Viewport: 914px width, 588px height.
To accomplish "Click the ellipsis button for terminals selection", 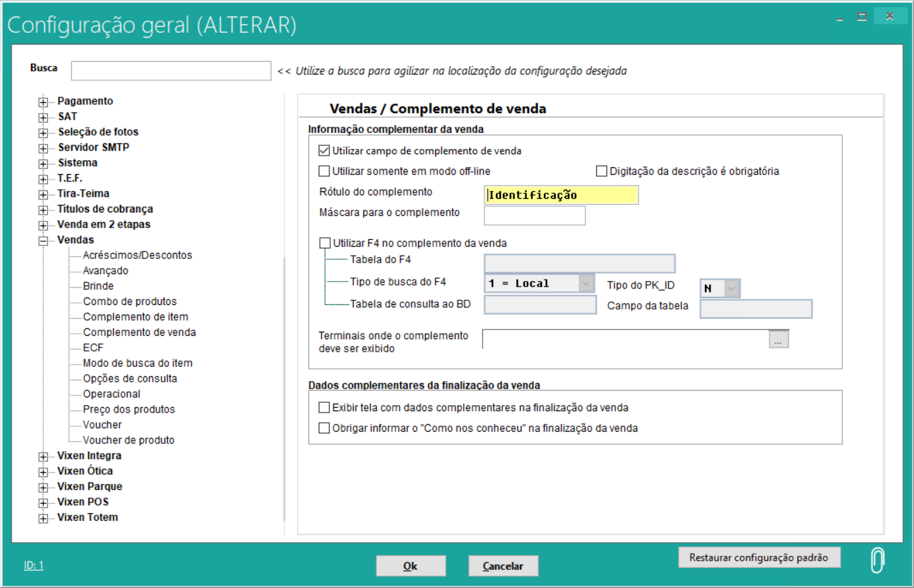I will pos(778,339).
